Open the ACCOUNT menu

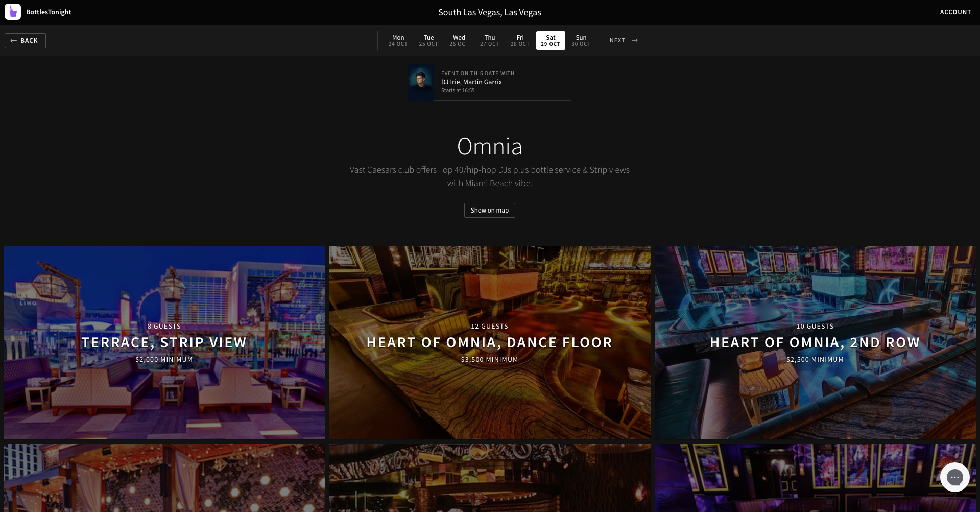955,12
